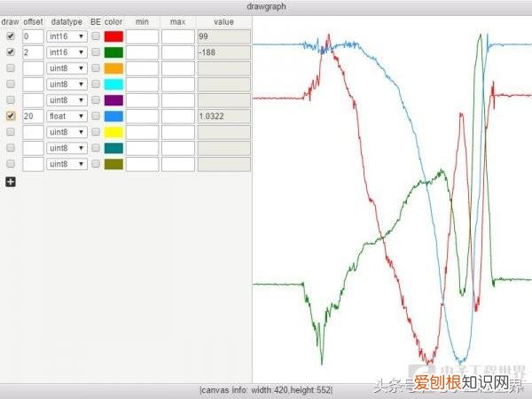The height and width of the screenshot is (399, 532).
Task: Expand the float datatype dropdown
Action: click(x=66, y=116)
